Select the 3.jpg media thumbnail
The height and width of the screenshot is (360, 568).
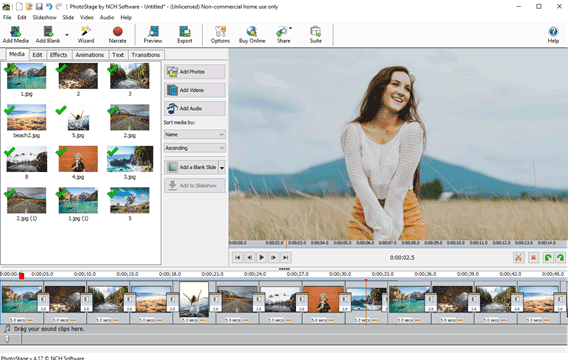130,159
